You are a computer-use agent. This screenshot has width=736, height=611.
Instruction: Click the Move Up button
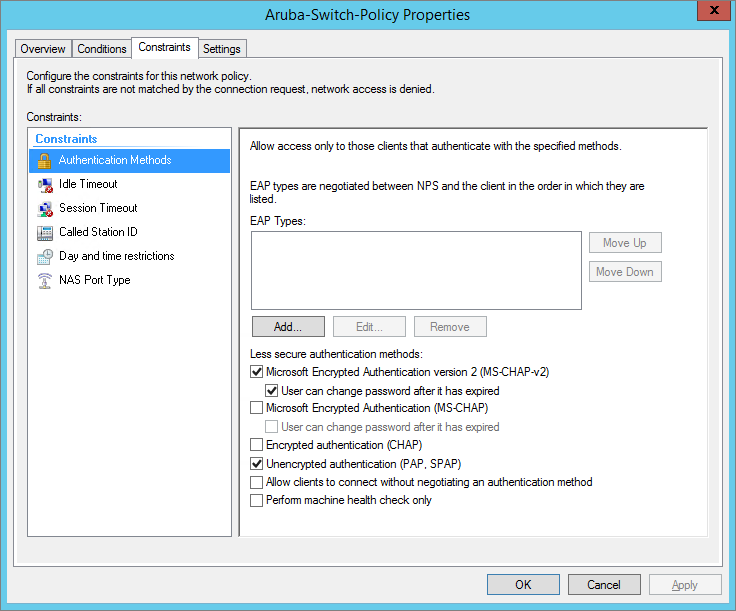click(625, 243)
